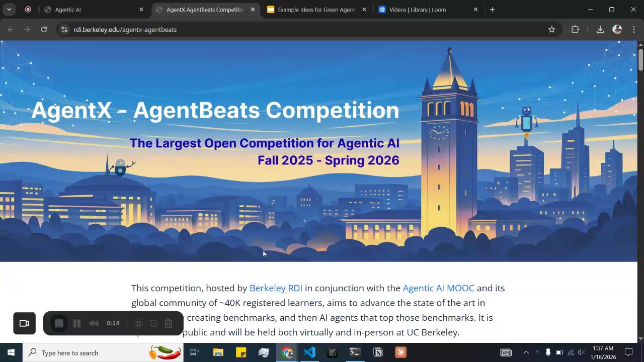This screenshot has height=362, width=644.
Task: Close the AgentX AgentBeats tab
Action: (253, 10)
